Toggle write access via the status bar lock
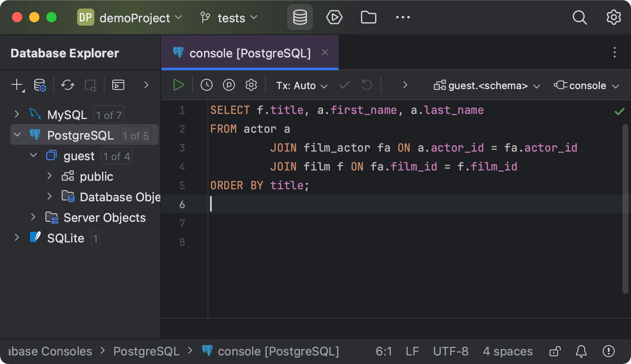Viewport: 631px width, 364px height. click(554, 351)
